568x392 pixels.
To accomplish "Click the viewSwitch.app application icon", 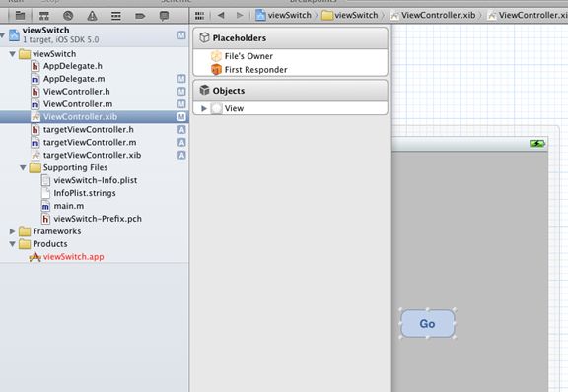I will (x=35, y=257).
